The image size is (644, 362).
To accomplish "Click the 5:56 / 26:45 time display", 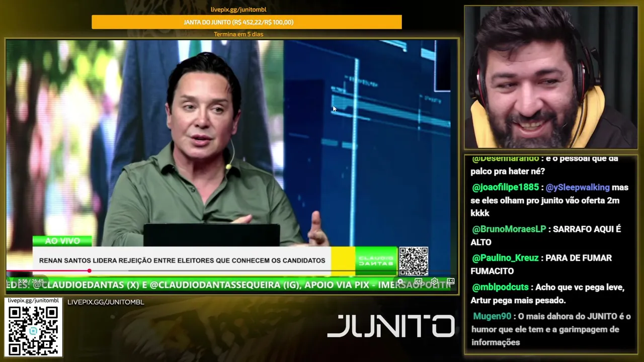I will click(31, 281).
